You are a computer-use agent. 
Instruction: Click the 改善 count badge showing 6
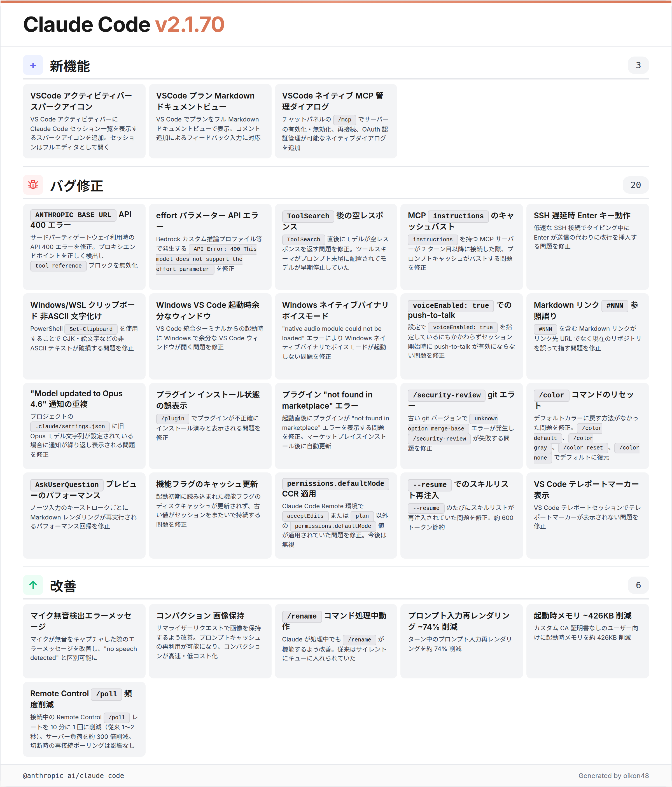pyautogui.click(x=638, y=585)
